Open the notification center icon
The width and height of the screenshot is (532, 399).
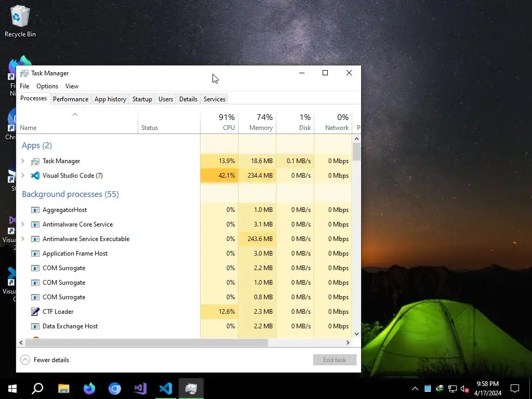[515, 389]
